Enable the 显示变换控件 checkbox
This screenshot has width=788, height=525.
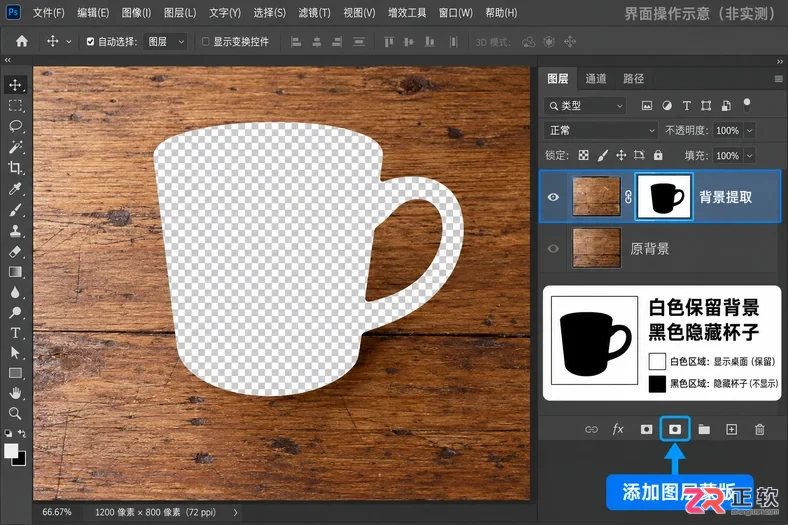[x=206, y=42]
